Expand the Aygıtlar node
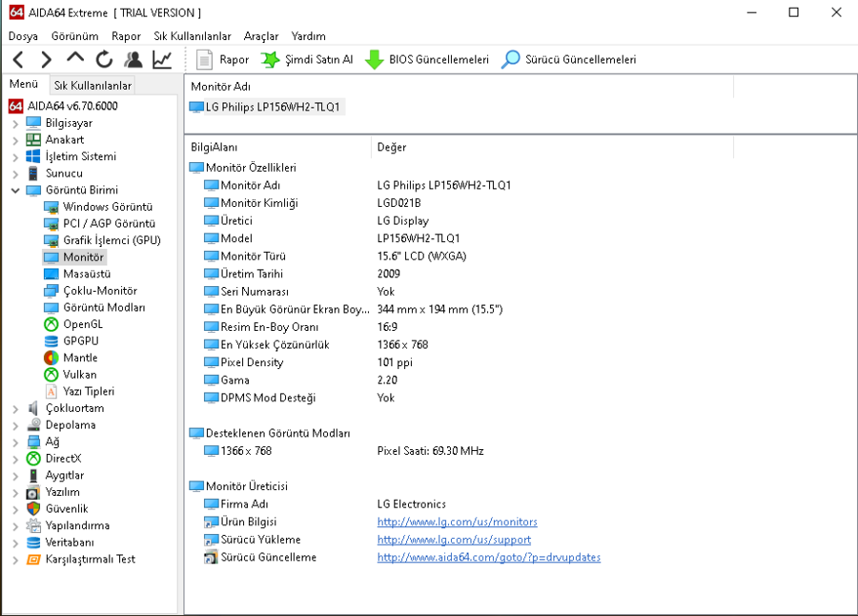Screen dimensions: 858x616 pyautogui.click(x=15, y=476)
